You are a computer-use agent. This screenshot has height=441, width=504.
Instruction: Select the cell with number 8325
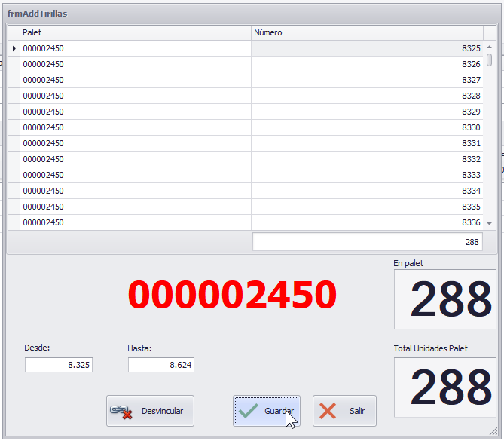367,48
